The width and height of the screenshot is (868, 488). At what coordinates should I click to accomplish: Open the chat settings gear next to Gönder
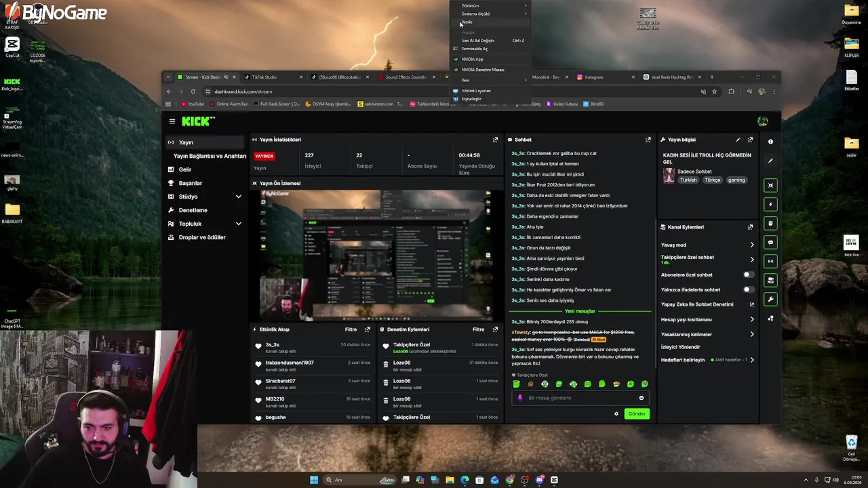(x=616, y=413)
